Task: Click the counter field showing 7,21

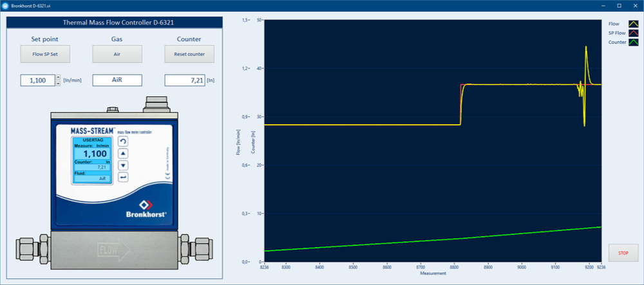Action: coord(189,80)
